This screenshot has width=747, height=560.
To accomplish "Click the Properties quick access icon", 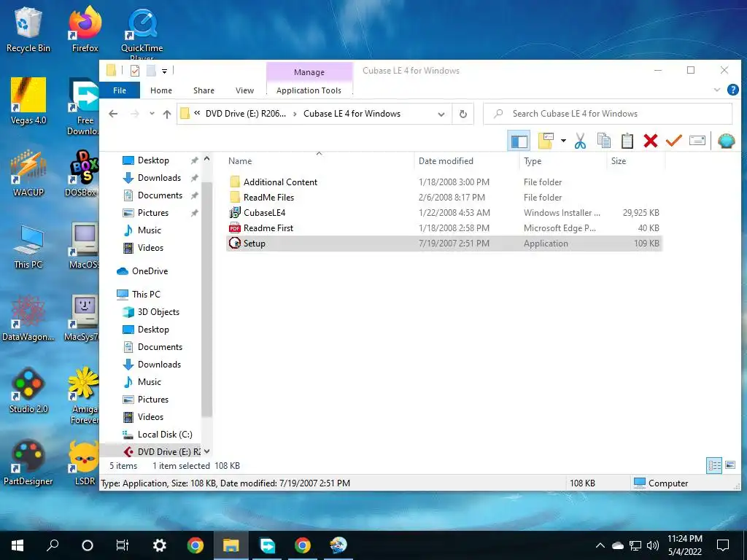I will pyautogui.click(x=135, y=71).
